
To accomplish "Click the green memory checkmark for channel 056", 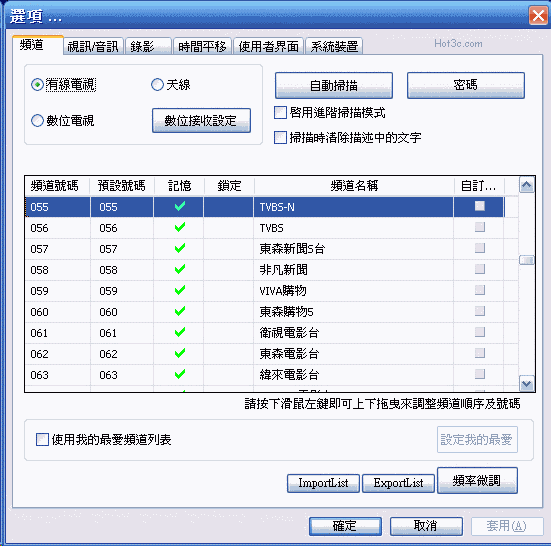I will click(180, 227).
